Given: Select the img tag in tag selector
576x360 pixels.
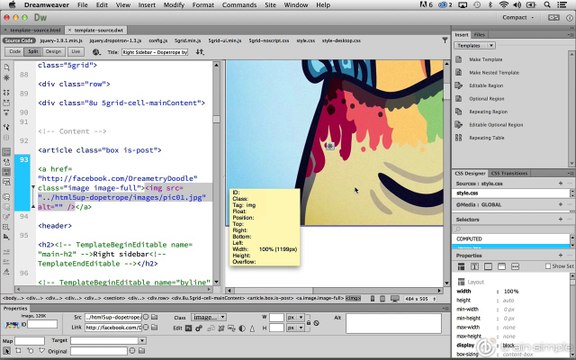Looking at the screenshot, I should [x=353, y=299].
